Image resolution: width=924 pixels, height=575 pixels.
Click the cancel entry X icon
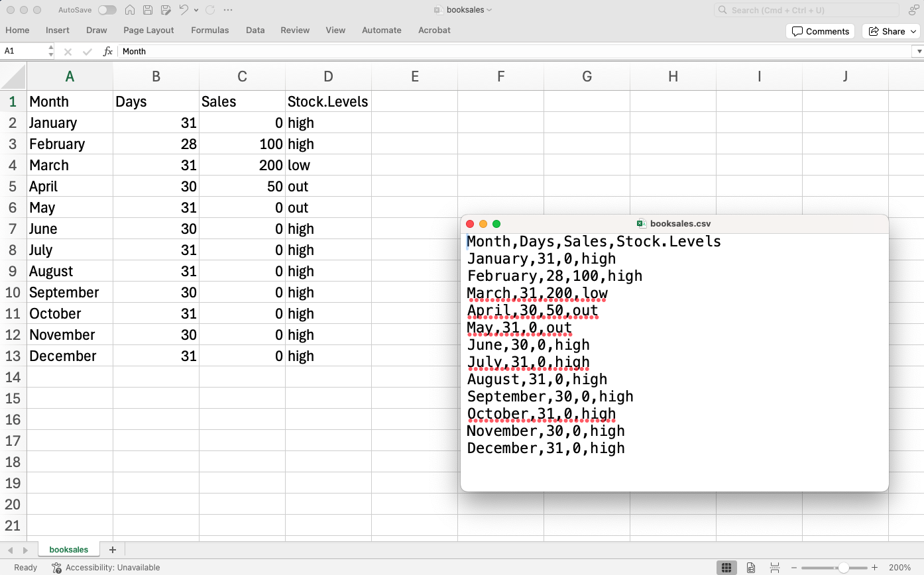[68, 51]
